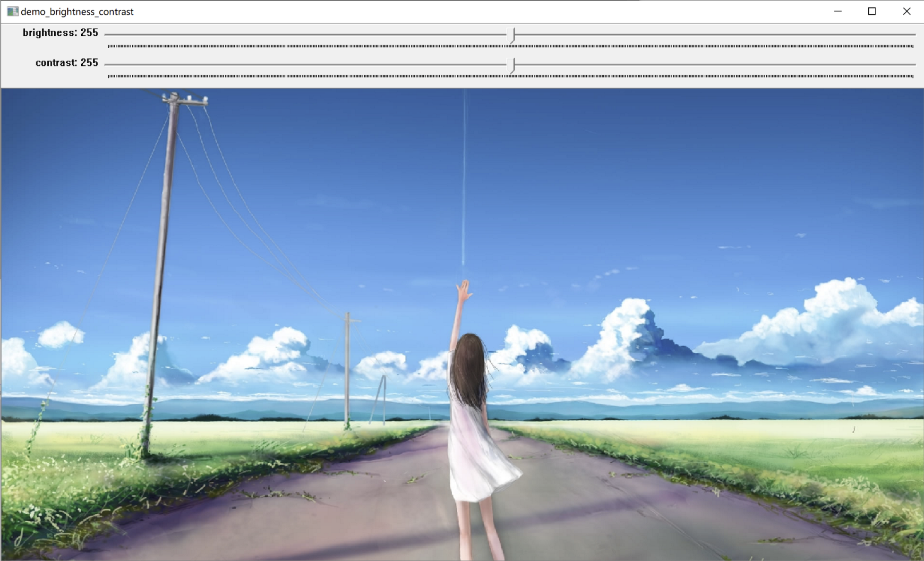Minimize the demo_brightness_contrast window
Image resolution: width=924 pixels, height=561 pixels.
pyautogui.click(x=838, y=11)
